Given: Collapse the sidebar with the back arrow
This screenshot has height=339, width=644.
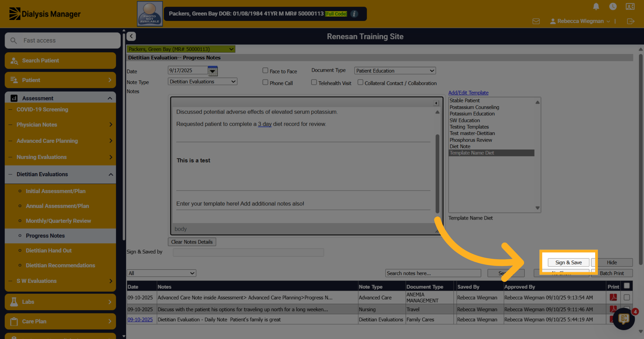Looking at the screenshot, I should click(131, 36).
